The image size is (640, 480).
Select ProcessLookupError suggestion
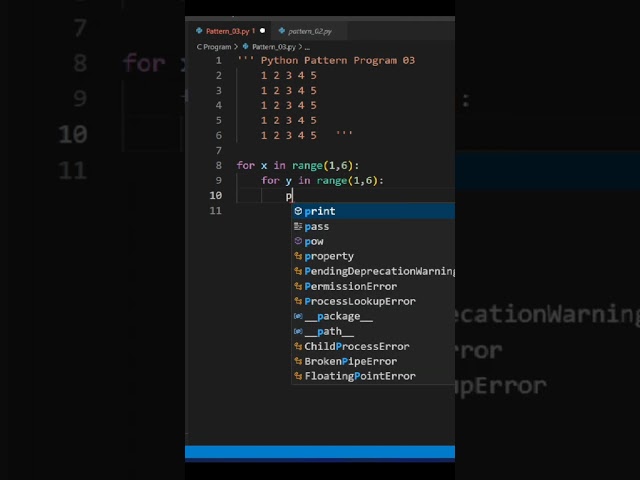click(x=373, y=301)
